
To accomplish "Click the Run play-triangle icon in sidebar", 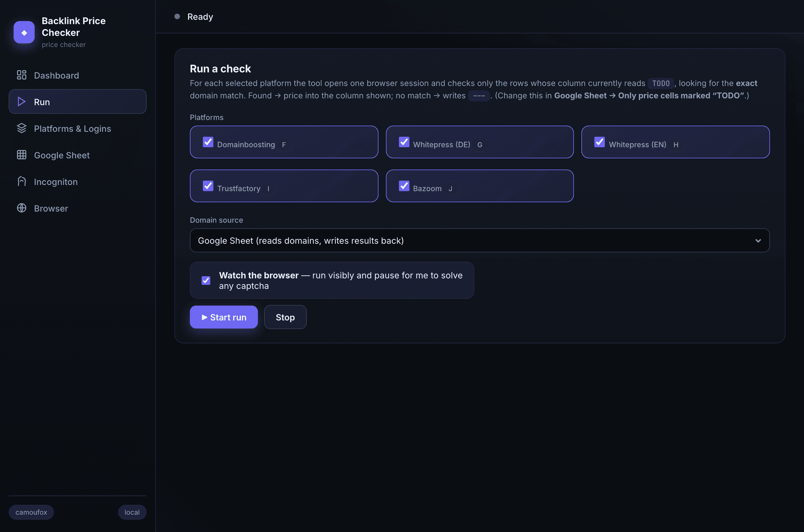I will point(21,101).
